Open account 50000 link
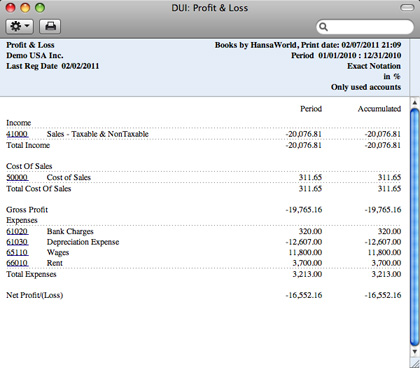Viewport: 420px width, 368px height. click(x=17, y=177)
